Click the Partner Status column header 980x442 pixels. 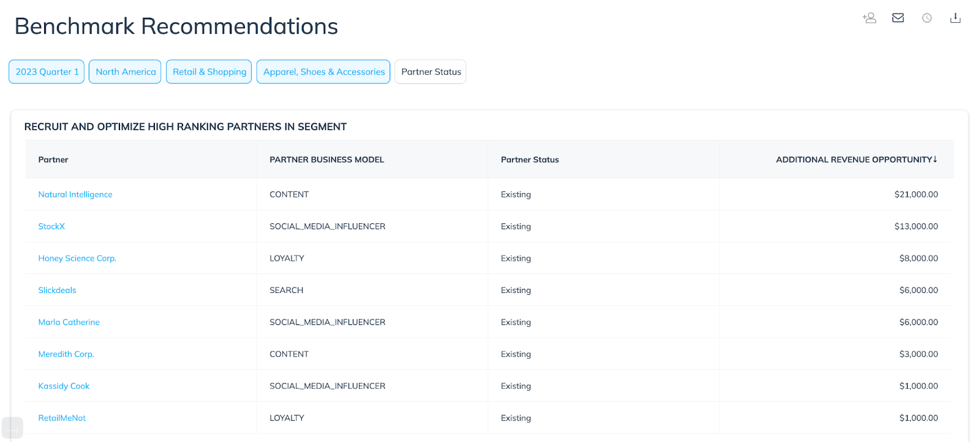530,159
